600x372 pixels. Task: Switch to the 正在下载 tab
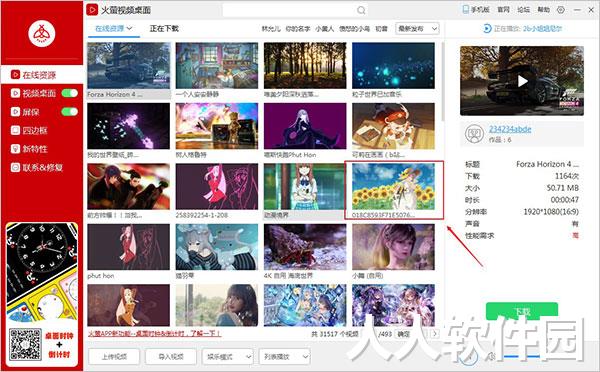pyautogui.click(x=164, y=29)
